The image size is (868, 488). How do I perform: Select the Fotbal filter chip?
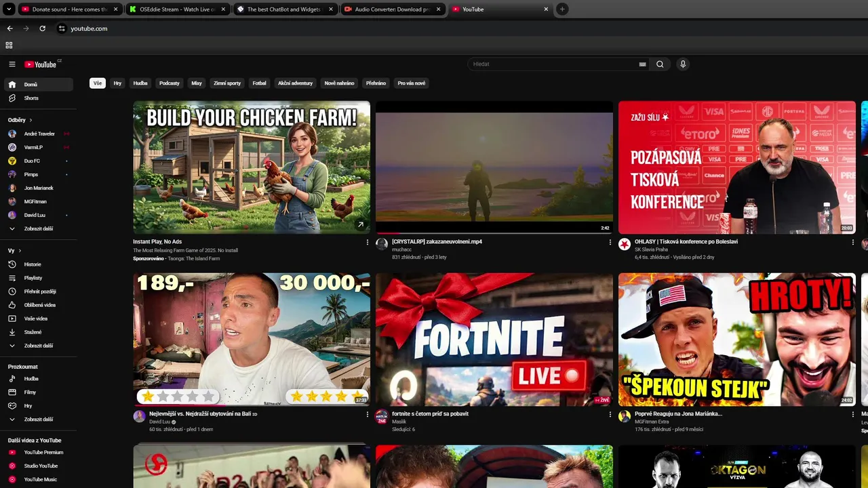tap(260, 83)
